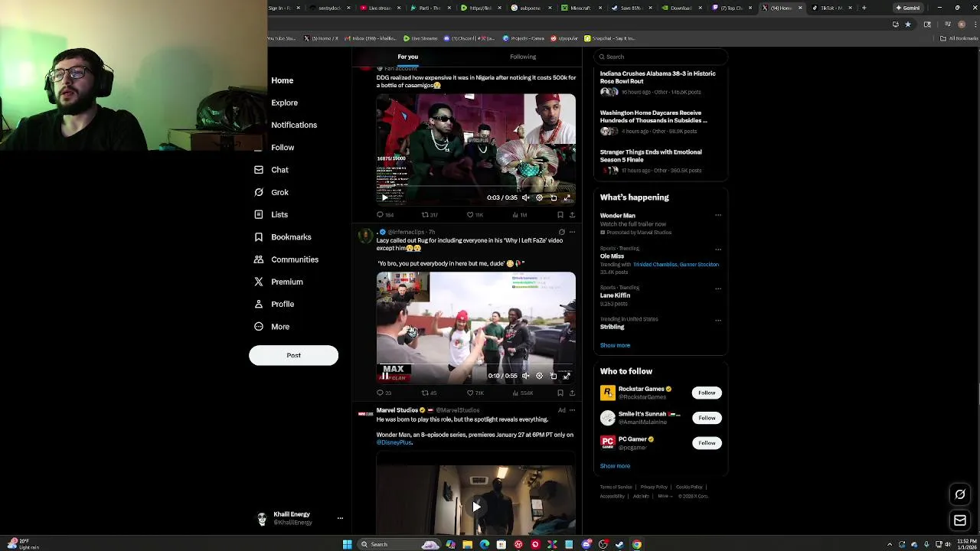Mute the Lacy Rug video
Screen dimensions: 980x551
tap(525, 376)
